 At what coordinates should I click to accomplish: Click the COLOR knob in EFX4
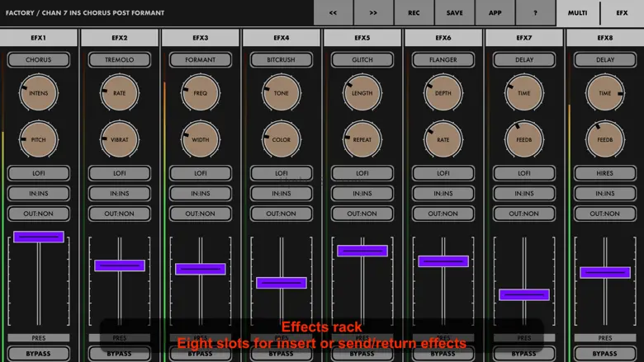pos(282,139)
